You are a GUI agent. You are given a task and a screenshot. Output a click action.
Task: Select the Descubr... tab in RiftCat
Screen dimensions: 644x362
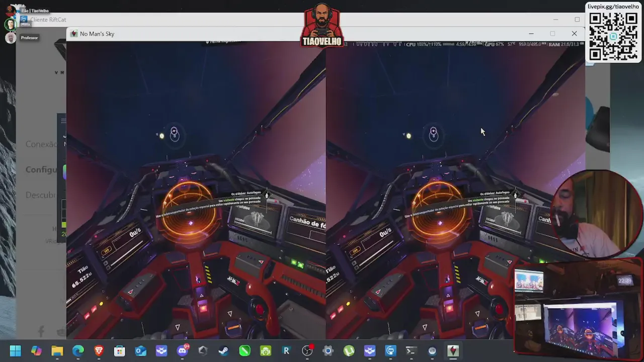(x=41, y=195)
